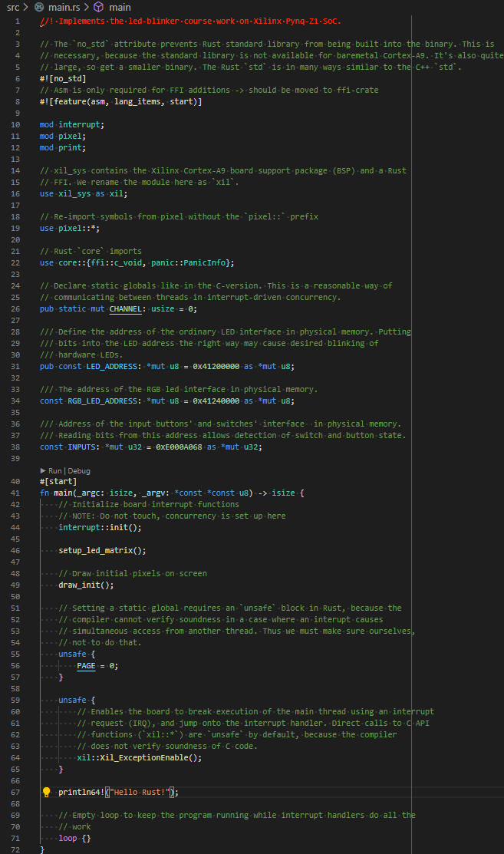Click line number 41 in gutter

[17, 493]
